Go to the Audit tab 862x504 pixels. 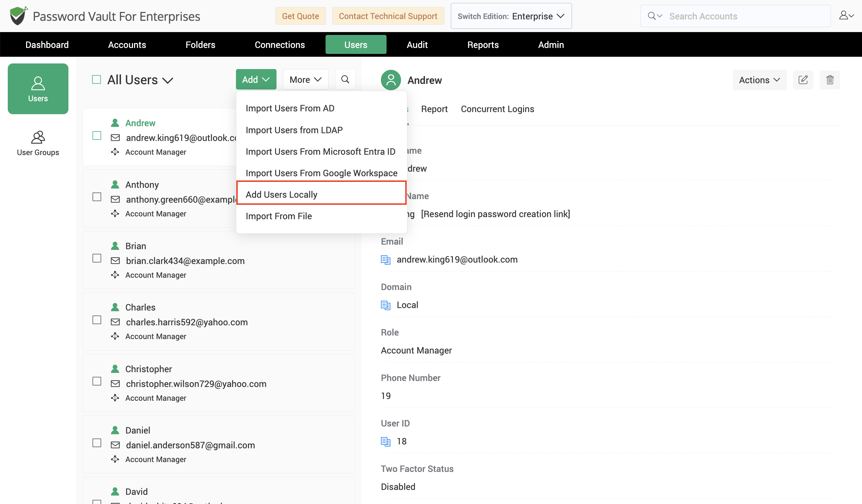pos(417,45)
